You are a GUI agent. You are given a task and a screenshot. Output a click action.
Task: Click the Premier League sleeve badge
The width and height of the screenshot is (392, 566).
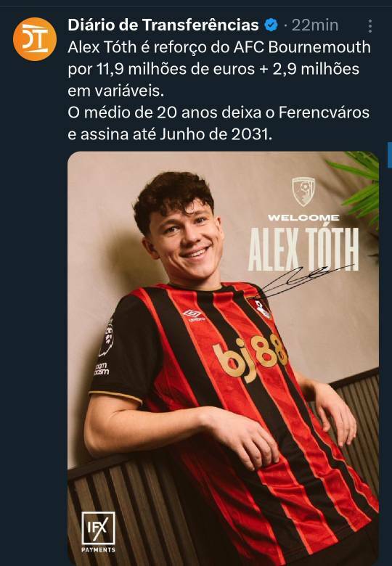tap(107, 338)
